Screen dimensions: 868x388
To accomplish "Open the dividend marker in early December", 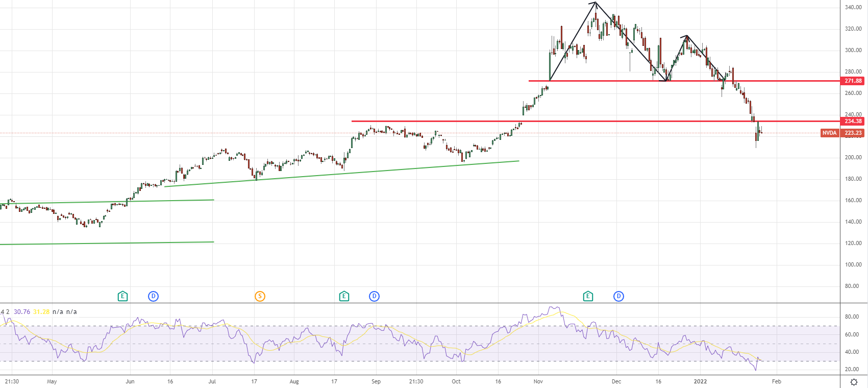I will point(618,296).
